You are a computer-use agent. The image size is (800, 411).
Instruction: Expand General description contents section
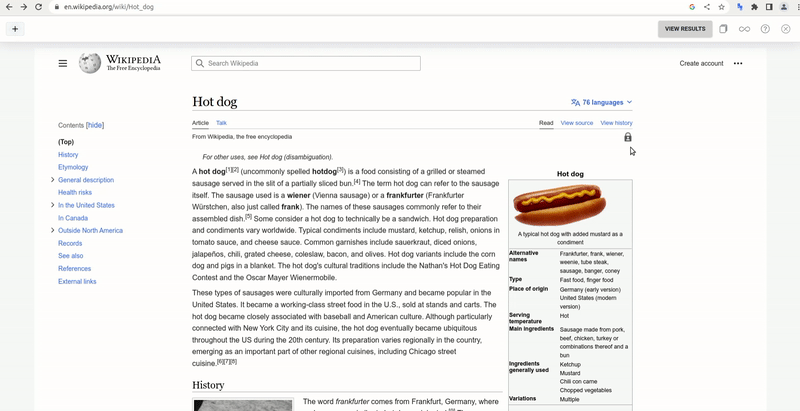53,179
